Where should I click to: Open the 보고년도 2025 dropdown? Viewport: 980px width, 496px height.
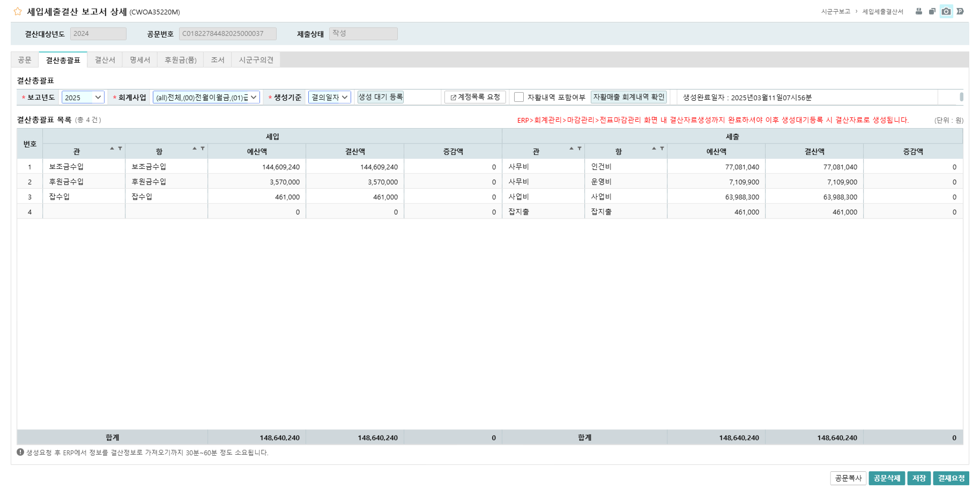pyautogui.click(x=83, y=97)
